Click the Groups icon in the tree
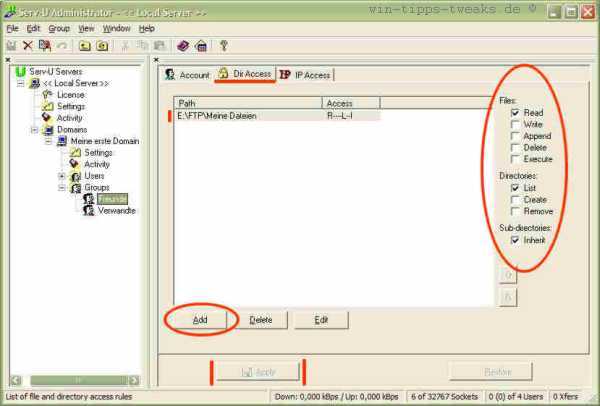This screenshot has width=600, height=406. pos(75,188)
